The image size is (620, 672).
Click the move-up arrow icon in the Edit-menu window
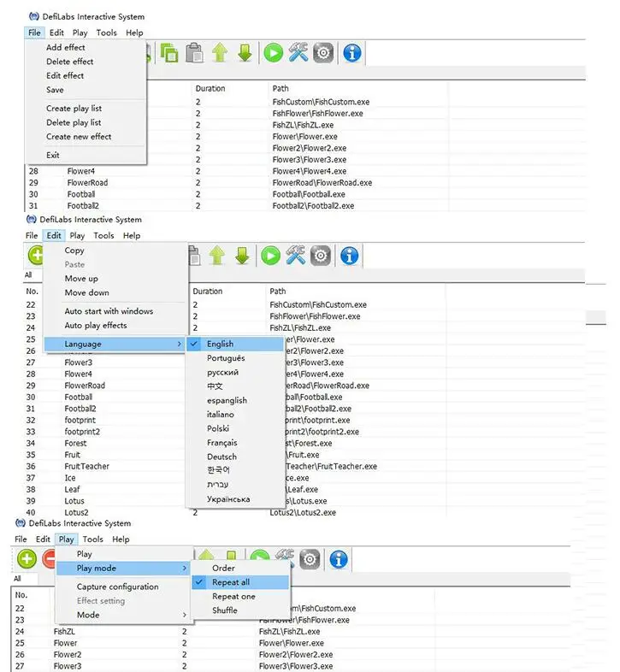click(x=217, y=256)
